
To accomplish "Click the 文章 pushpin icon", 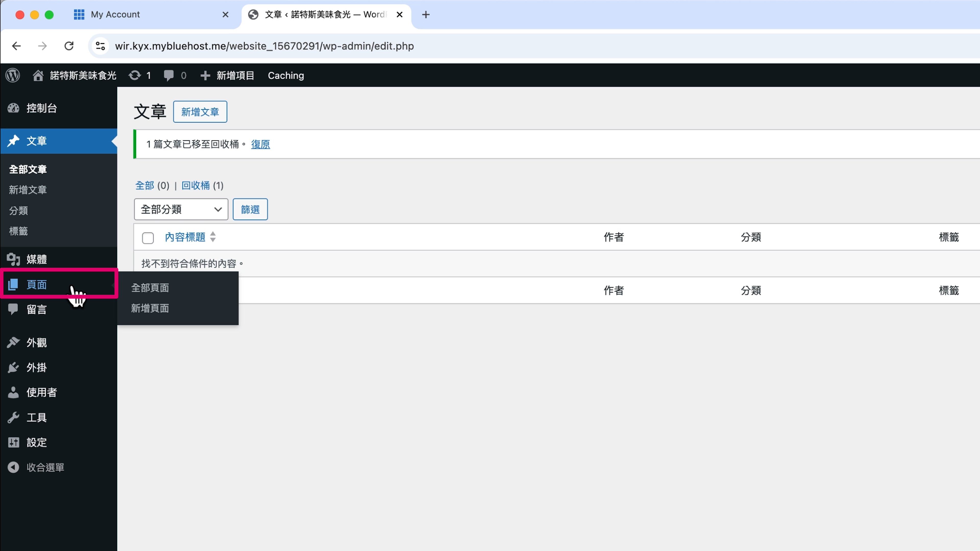I will pyautogui.click(x=13, y=141).
